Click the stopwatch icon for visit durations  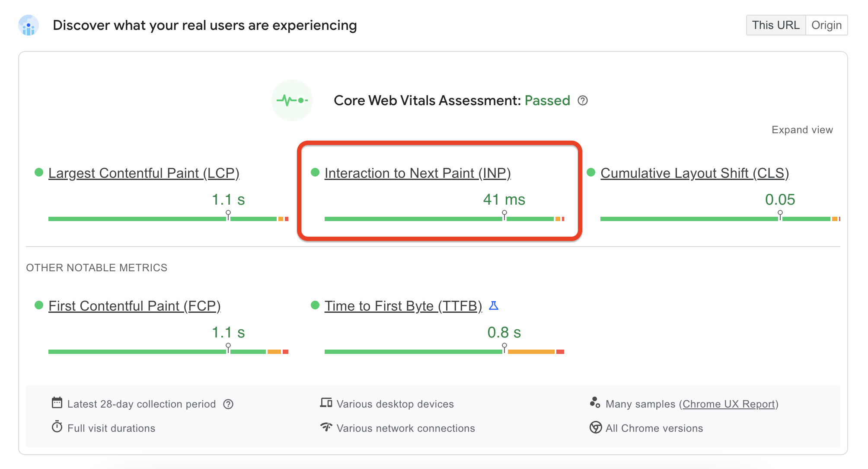click(57, 427)
